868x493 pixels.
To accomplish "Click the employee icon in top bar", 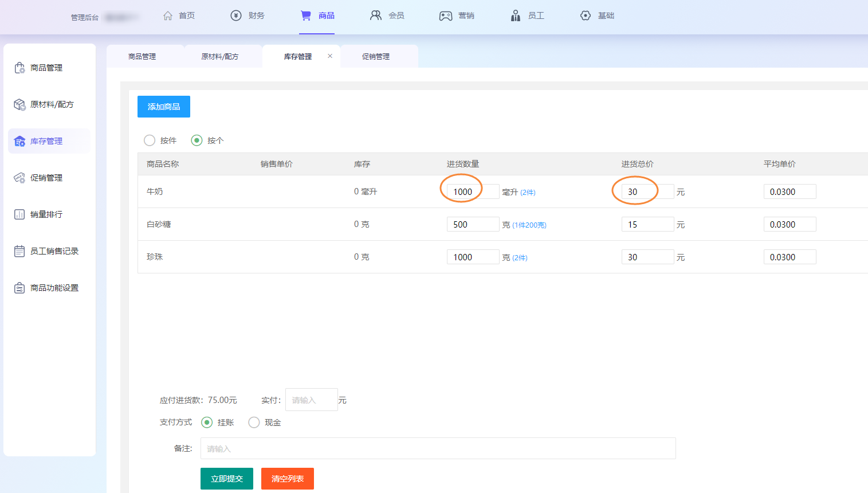I will pyautogui.click(x=516, y=15).
